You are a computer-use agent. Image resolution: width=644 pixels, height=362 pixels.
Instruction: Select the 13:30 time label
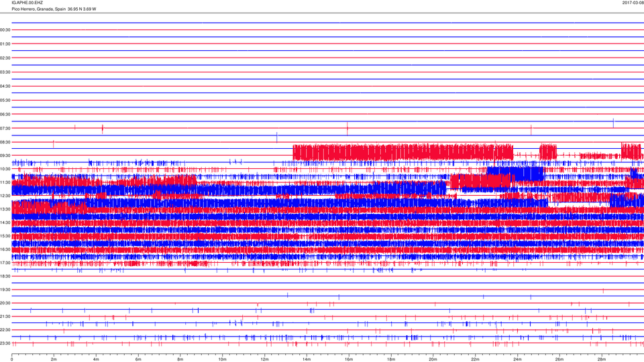pyautogui.click(x=5, y=209)
